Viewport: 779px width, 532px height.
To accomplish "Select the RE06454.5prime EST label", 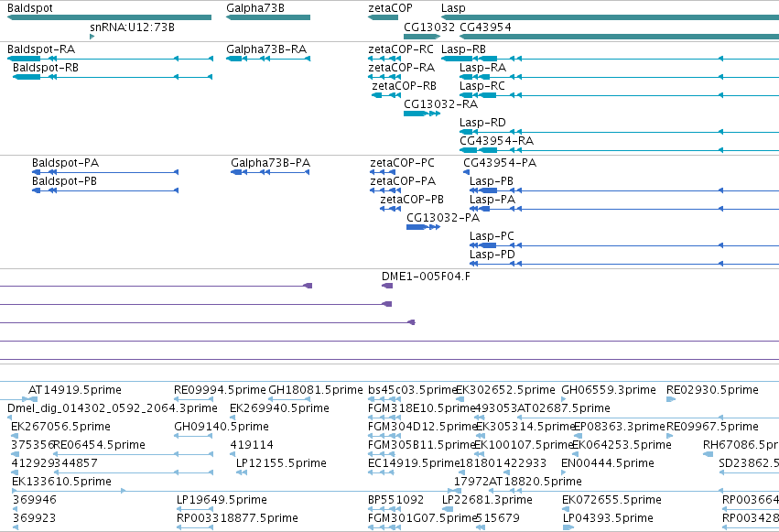I will [x=100, y=445].
